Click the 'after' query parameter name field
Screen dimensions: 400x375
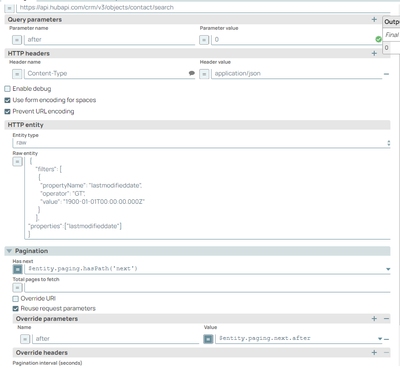[110, 40]
